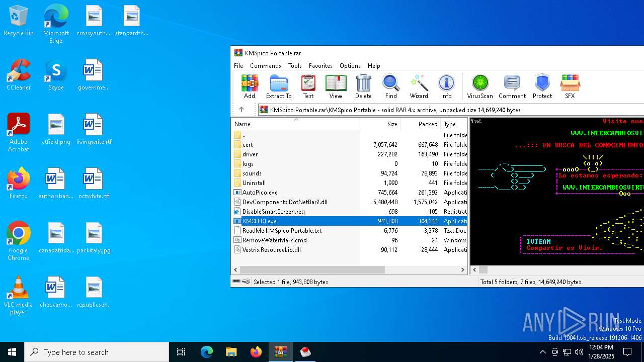Open the Favorites menu
Image resolution: width=644 pixels, height=362 pixels.
click(320, 66)
